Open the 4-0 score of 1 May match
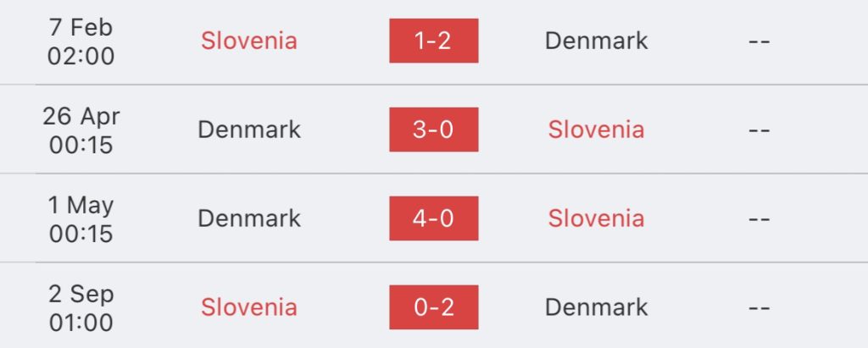 433,218
